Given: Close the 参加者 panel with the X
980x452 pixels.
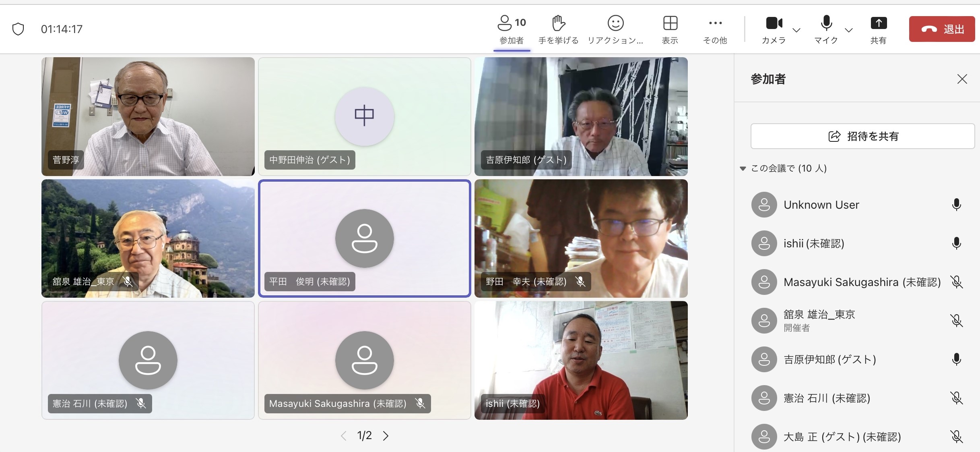Looking at the screenshot, I should coord(962,79).
